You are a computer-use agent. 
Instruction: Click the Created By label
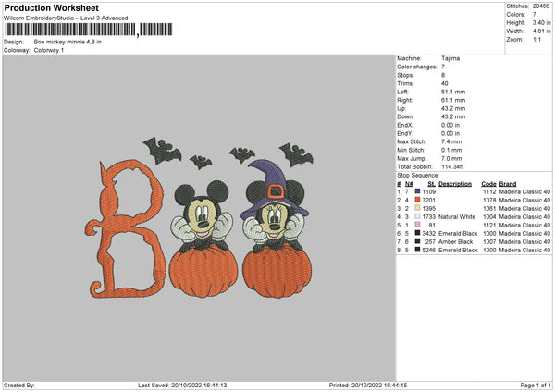click(19, 385)
